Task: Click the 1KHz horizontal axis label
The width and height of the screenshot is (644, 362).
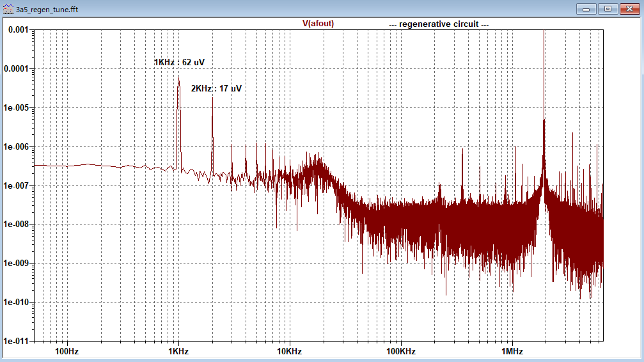Action: 178,352
